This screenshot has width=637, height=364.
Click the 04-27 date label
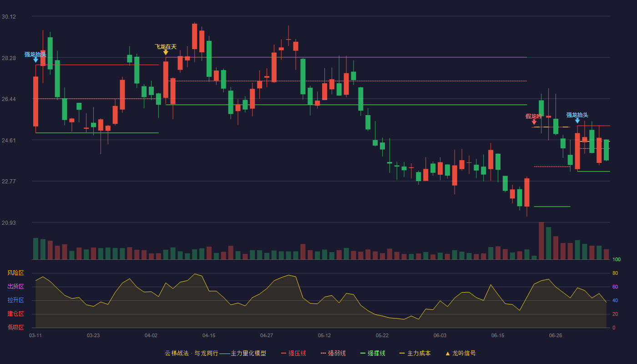pos(267,335)
